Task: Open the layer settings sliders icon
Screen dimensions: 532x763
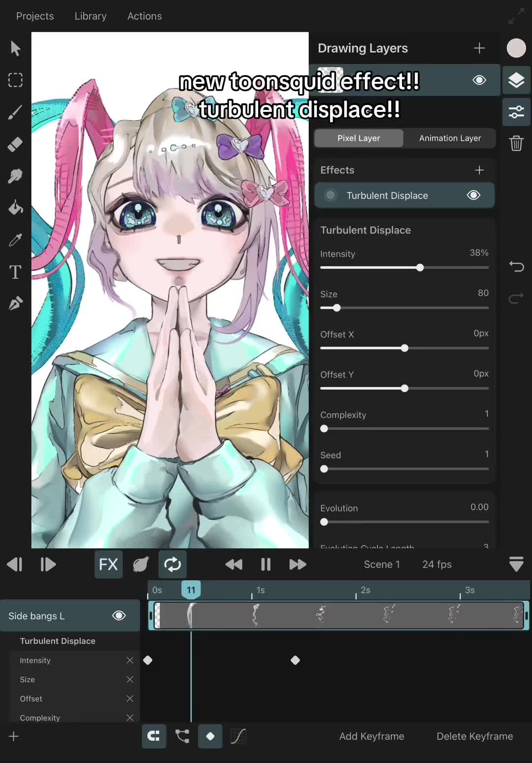Action: tap(516, 112)
